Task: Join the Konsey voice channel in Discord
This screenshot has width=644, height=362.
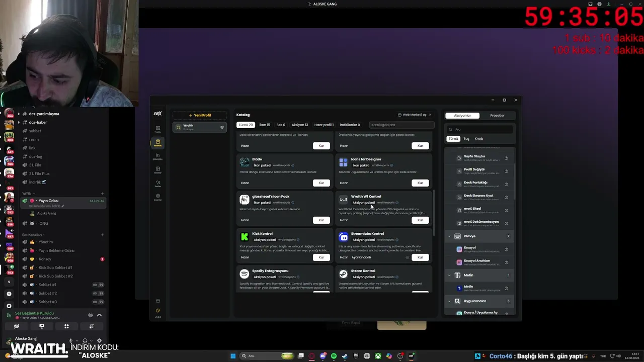Action: (63, 259)
